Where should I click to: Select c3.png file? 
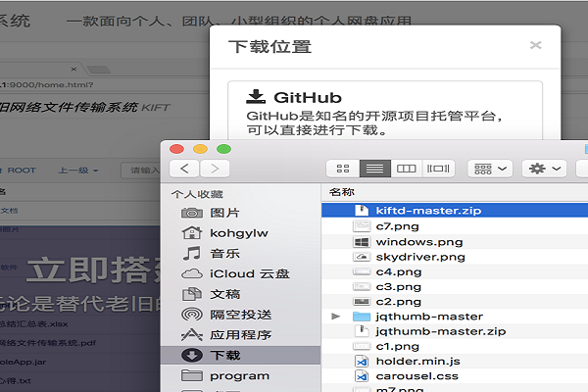click(455, 287)
